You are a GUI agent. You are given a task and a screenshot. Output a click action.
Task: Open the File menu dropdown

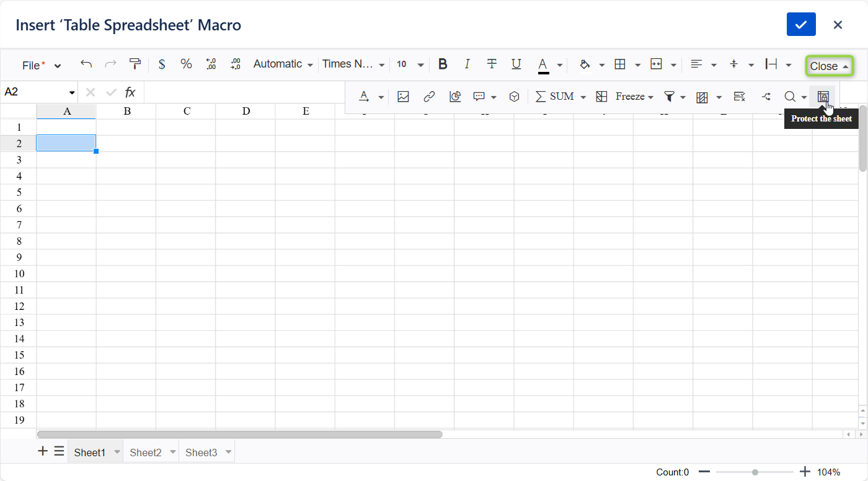point(42,66)
